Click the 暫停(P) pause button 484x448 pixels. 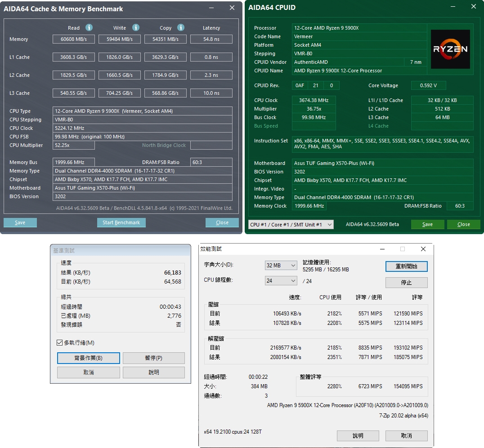coord(154,358)
